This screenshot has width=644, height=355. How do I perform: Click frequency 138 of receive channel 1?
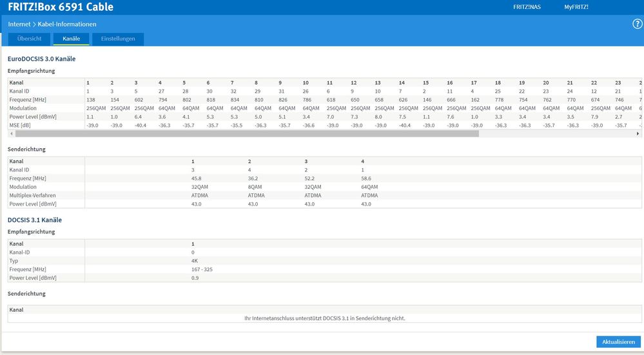pyautogui.click(x=91, y=100)
